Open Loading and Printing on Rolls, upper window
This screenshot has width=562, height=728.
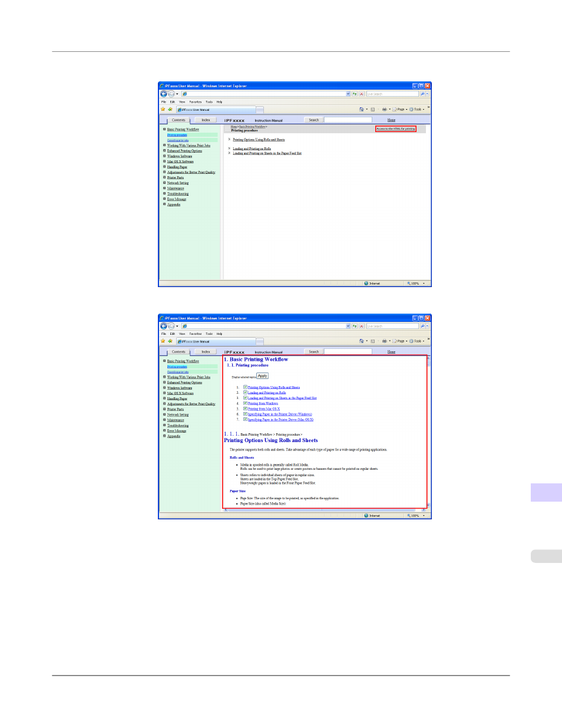252,149
